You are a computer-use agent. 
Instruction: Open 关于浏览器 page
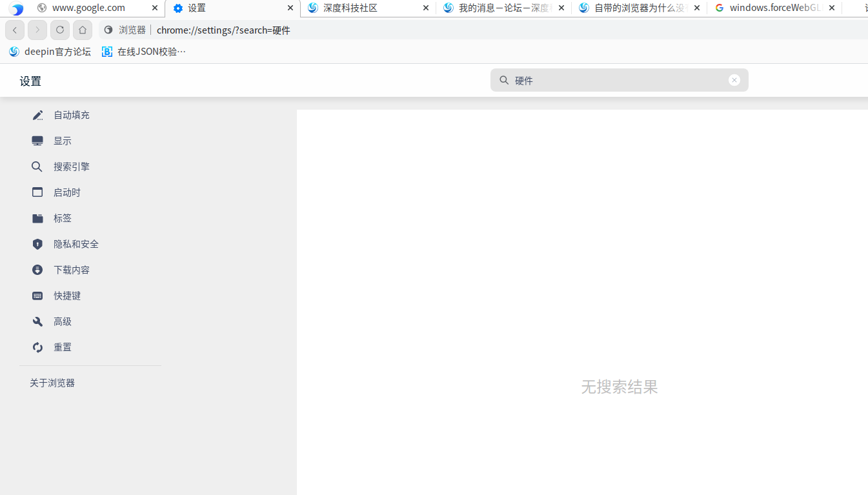coord(52,383)
